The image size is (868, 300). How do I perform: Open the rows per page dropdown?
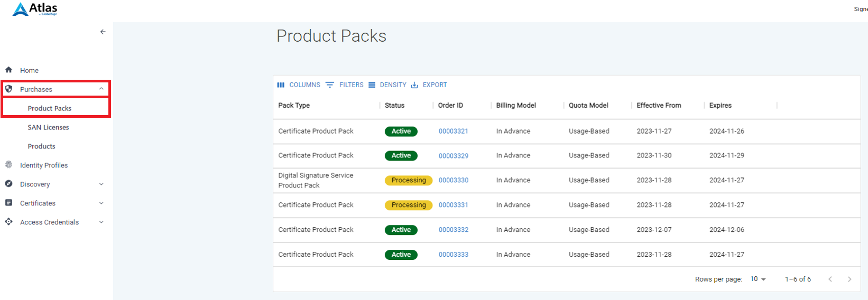[x=758, y=279]
